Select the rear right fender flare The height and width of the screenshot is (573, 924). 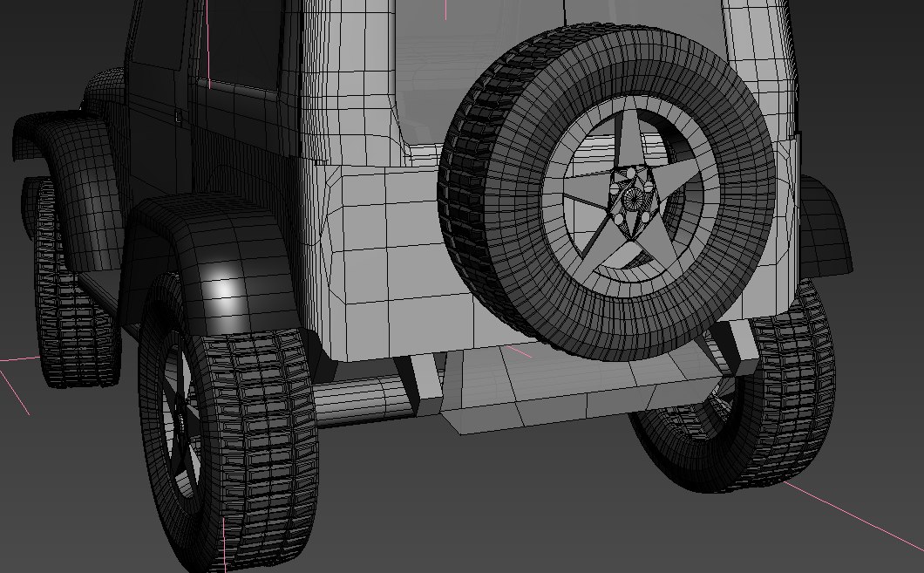click(824, 227)
